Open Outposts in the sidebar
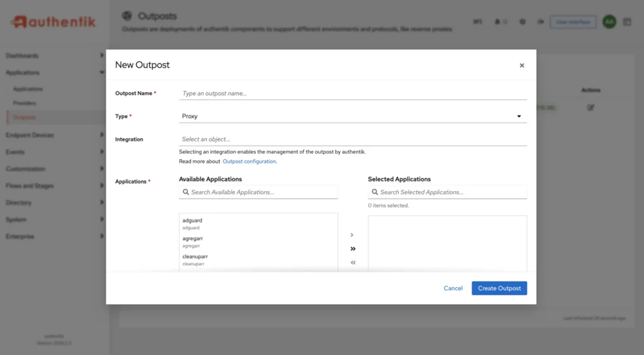This screenshot has height=355, width=644. [25, 117]
